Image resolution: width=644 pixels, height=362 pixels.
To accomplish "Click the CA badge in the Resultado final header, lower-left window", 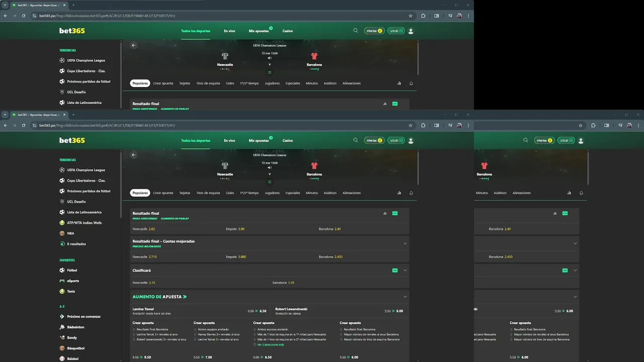I will point(395,213).
